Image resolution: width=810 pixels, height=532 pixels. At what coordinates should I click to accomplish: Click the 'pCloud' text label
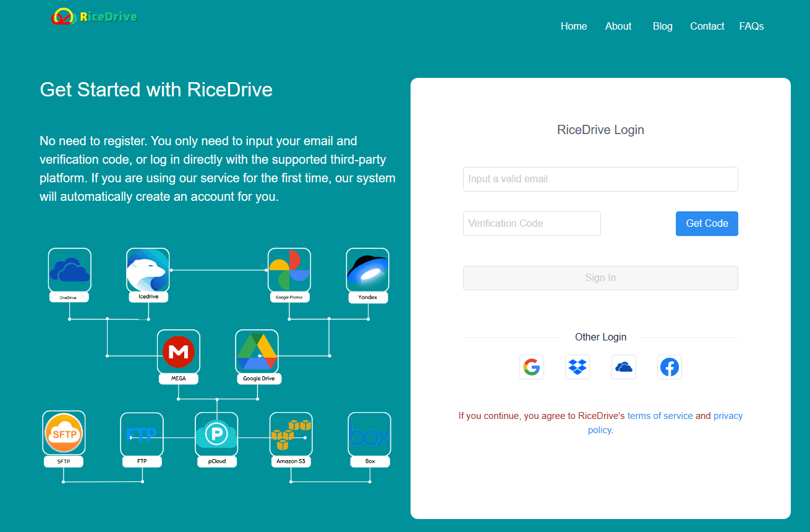(x=216, y=461)
